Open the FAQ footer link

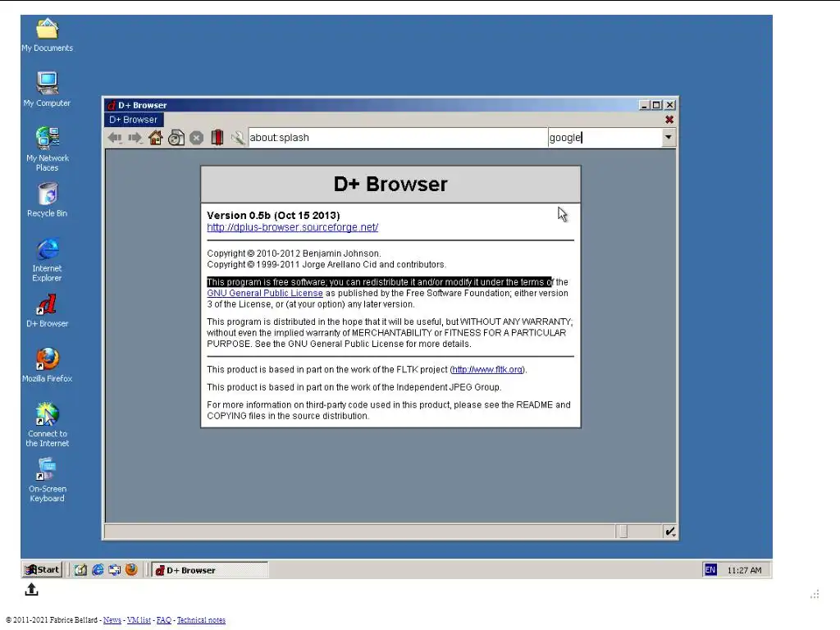tap(164, 620)
